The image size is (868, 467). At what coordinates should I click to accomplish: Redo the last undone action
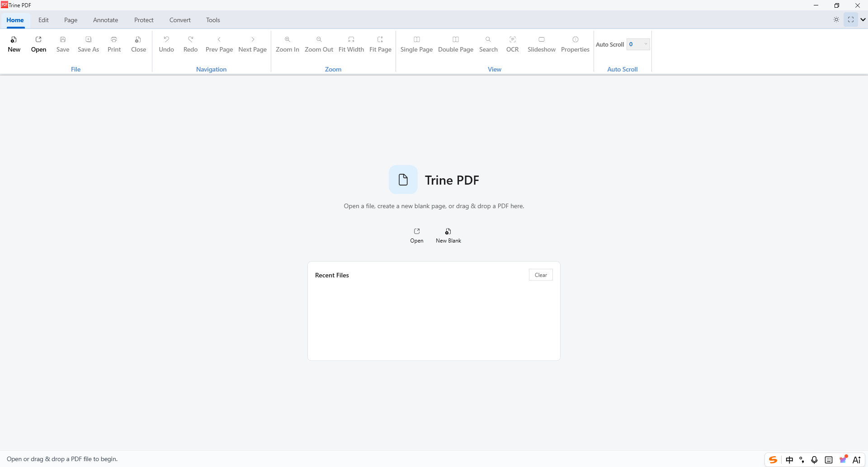pos(190,44)
